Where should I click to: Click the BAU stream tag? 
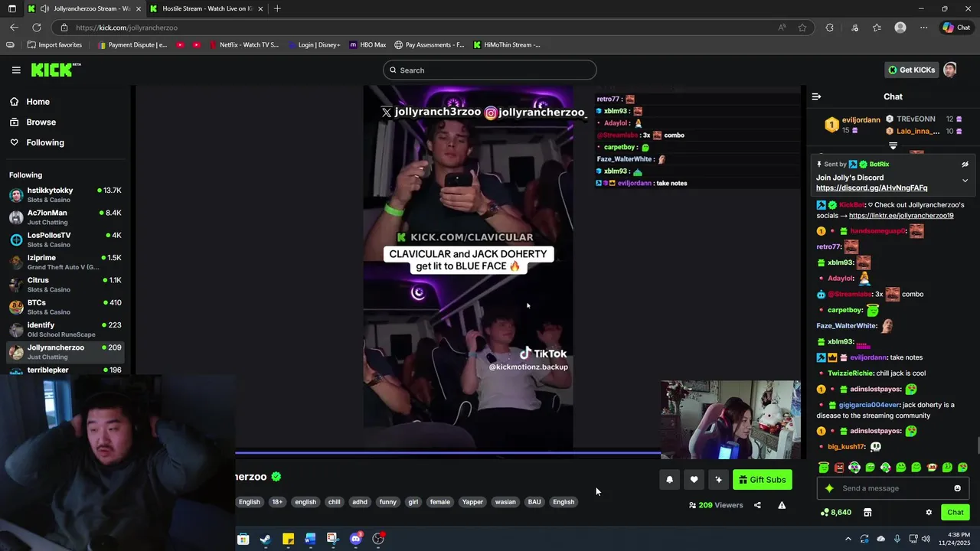pos(534,502)
